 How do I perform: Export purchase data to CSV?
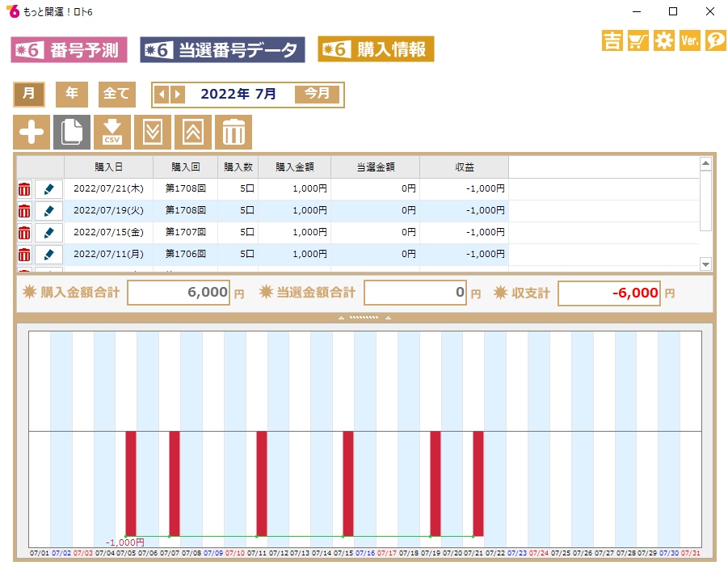[112, 132]
